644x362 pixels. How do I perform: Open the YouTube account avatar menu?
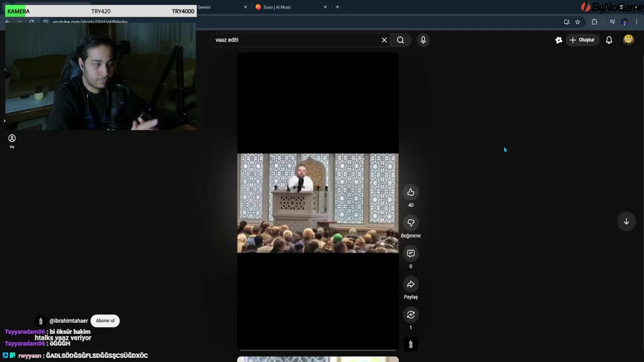(628, 40)
